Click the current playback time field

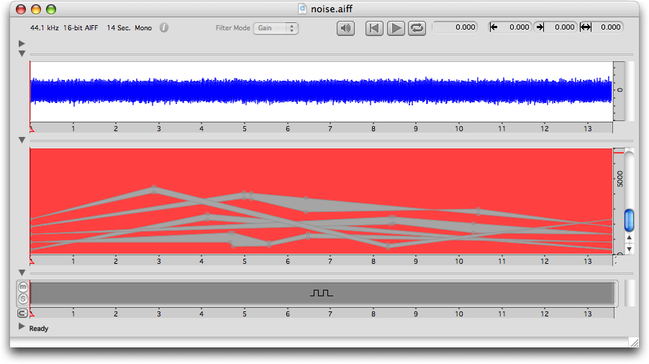[x=455, y=27]
